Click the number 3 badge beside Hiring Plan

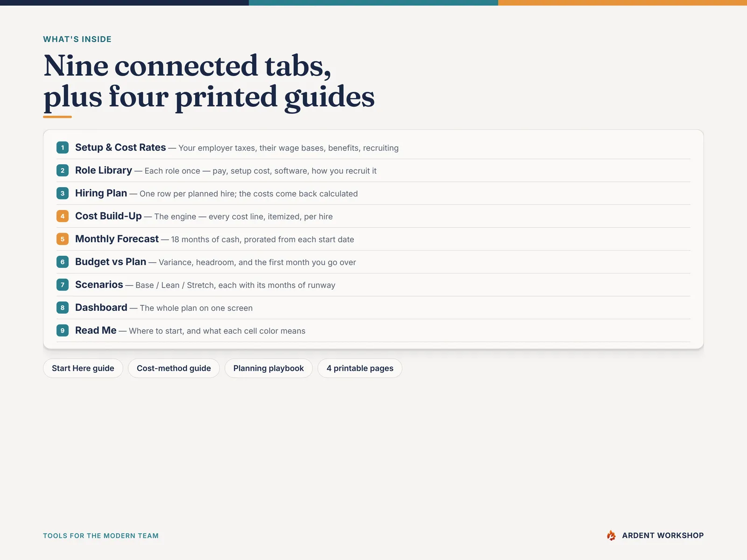pyautogui.click(x=63, y=193)
